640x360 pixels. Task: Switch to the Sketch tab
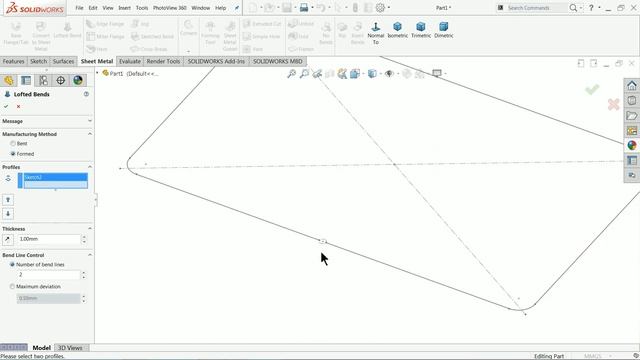pyautogui.click(x=38, y=61)
